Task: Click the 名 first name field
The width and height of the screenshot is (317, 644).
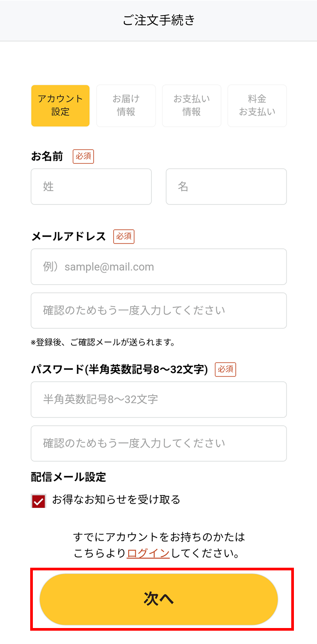Action: [226, 186]
